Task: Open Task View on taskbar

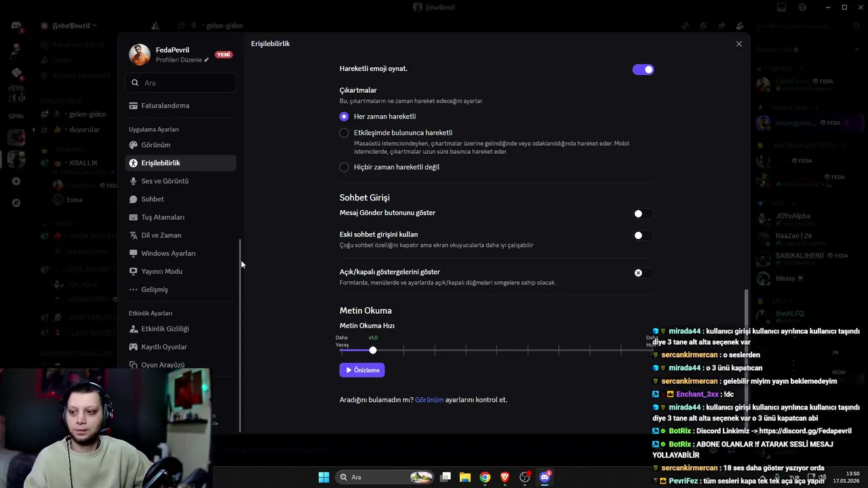Action: pos(446,477)
